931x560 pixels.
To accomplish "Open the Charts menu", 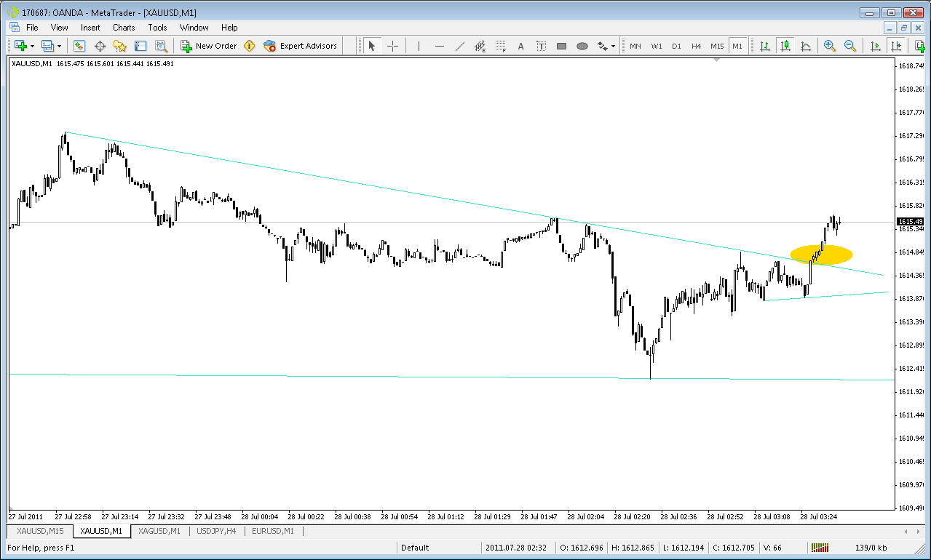I will coord(124,28).
